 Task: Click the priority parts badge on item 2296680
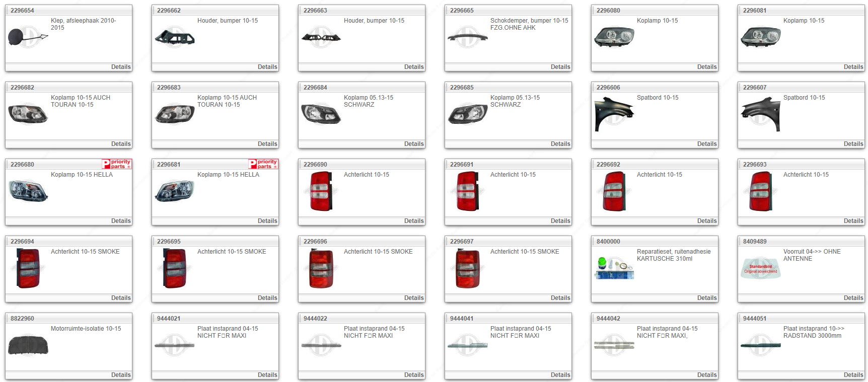pos(116,164)
